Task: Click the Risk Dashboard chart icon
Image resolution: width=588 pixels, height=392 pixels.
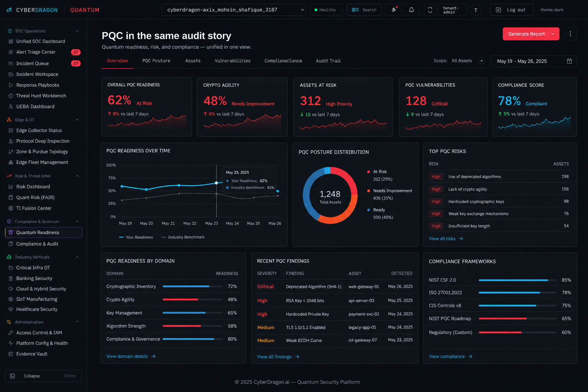Action: (x=11, y=187)
